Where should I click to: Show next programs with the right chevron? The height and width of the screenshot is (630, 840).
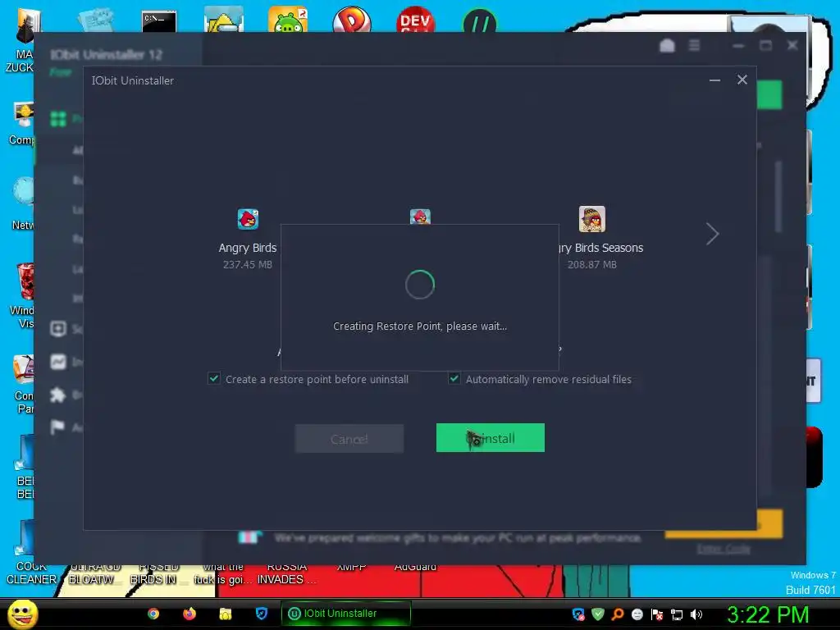click(712, 234)
